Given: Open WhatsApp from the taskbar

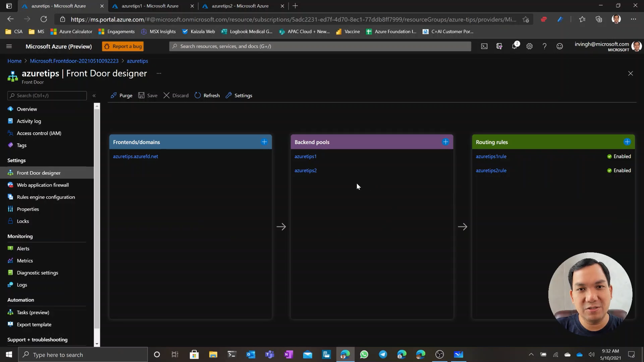Looking at the screenshot, I should pos(364,355).
